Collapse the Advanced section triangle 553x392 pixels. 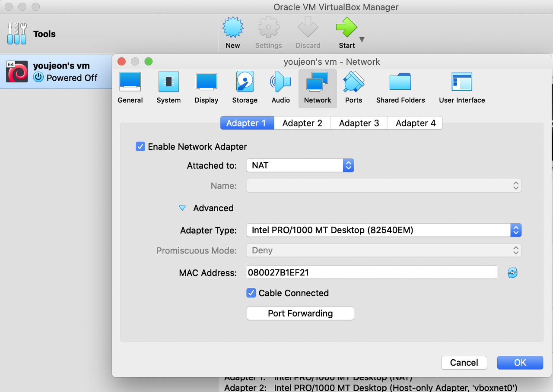182,208
